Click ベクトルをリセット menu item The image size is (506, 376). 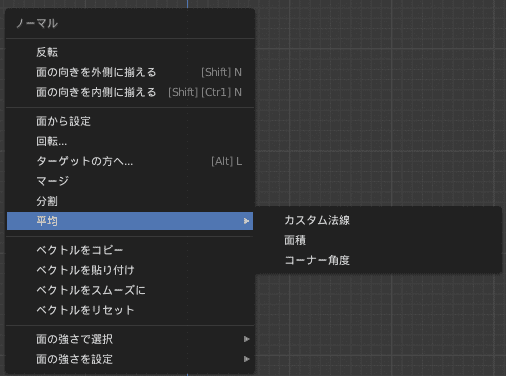point(130,310)
